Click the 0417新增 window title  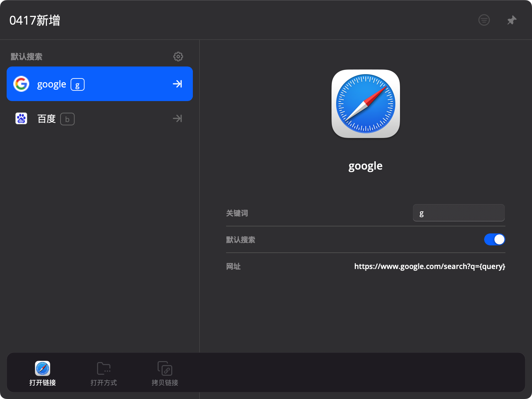click(x=35, y=20)
